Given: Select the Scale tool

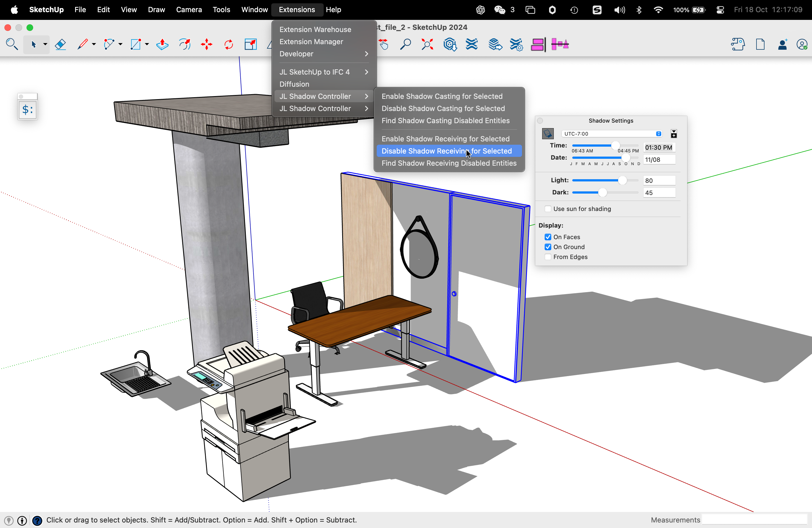Looking at the screenshot, I should tap(251, 44).
